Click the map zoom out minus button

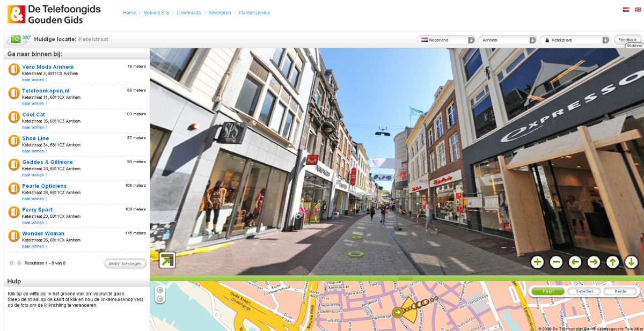click(x=159, y=298)
